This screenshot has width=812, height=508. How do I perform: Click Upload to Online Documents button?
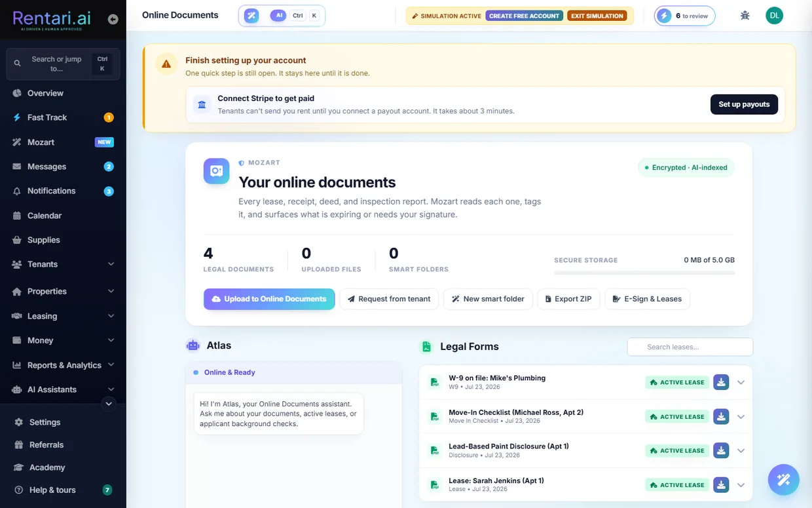pyautogui.click(x=269, y=299)
